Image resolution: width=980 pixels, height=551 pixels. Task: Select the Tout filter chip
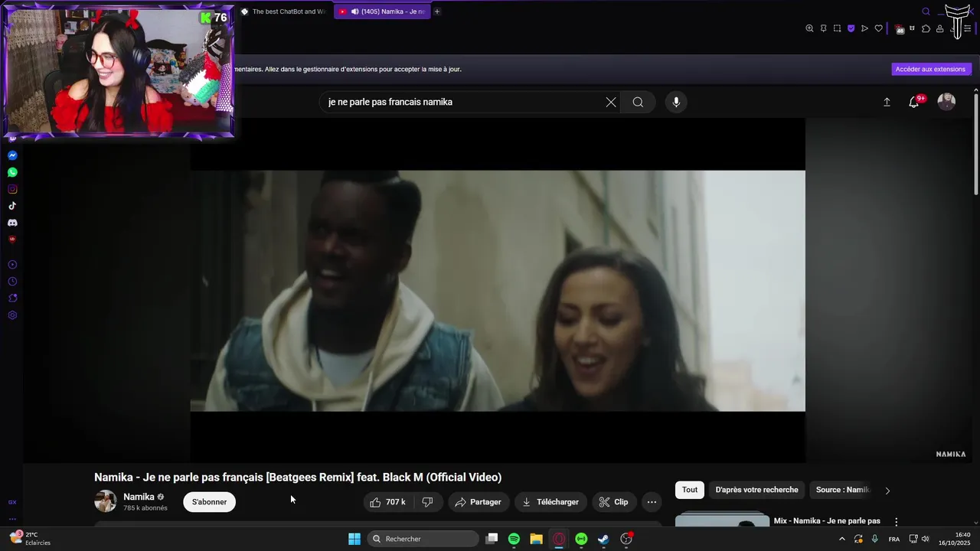690,490
